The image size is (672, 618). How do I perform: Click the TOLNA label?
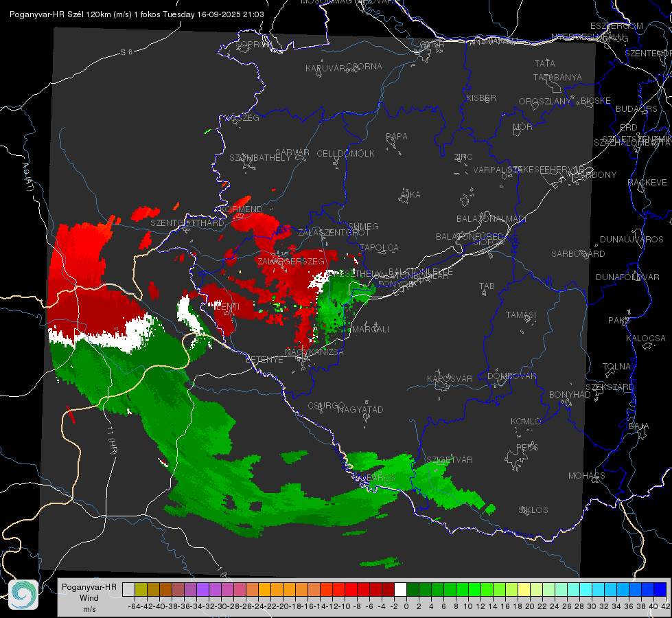tap(616, 366)
